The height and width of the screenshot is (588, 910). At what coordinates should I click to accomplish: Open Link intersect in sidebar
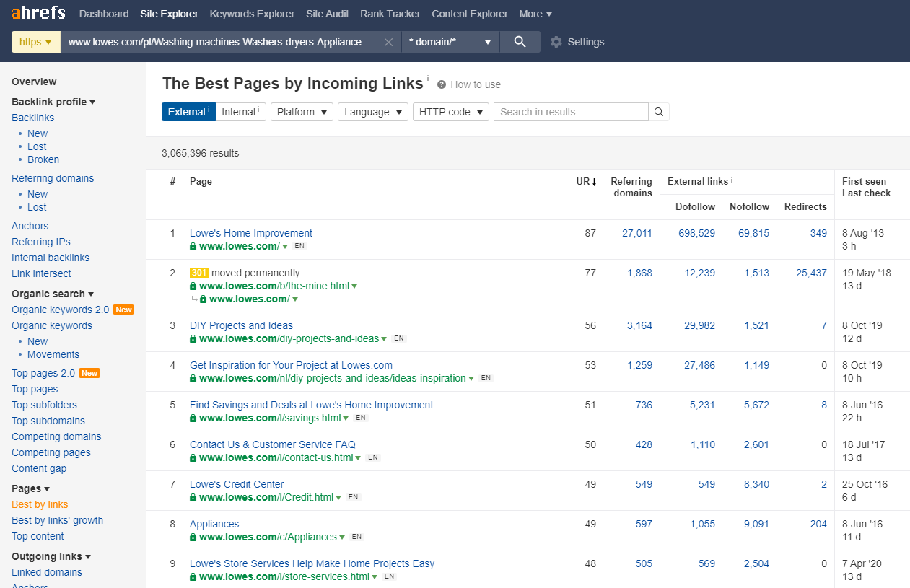41,273
